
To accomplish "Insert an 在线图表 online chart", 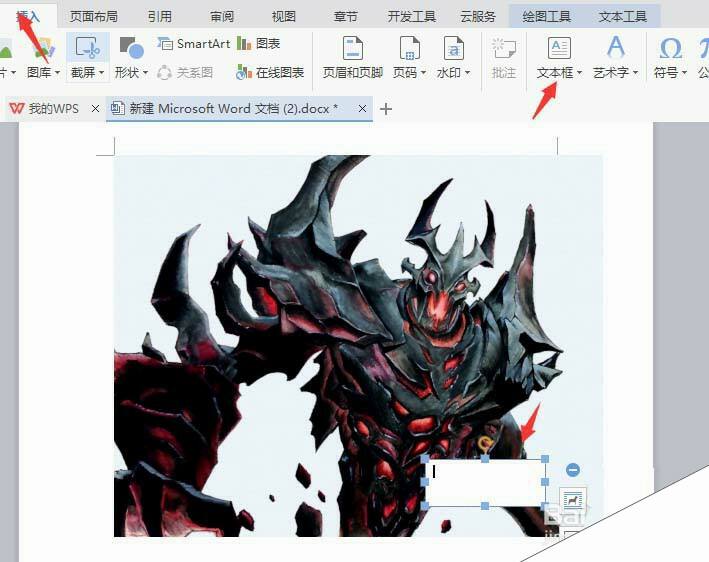I will pos(270,72).
